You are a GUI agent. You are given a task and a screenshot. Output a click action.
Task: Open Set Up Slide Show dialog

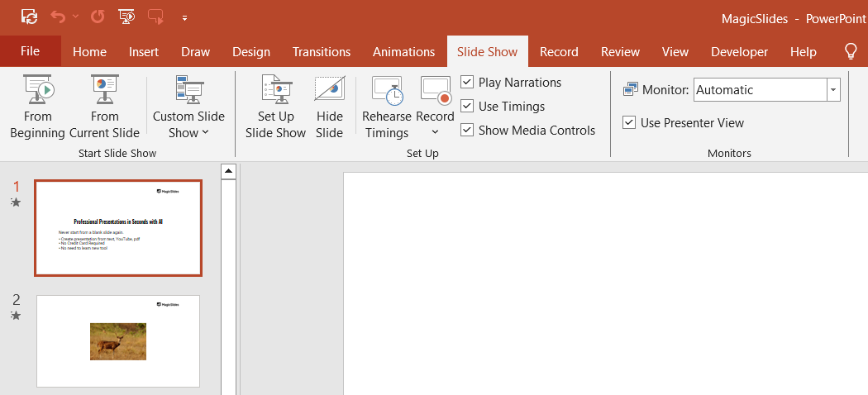pyautogui.click(x=275, y=107)
